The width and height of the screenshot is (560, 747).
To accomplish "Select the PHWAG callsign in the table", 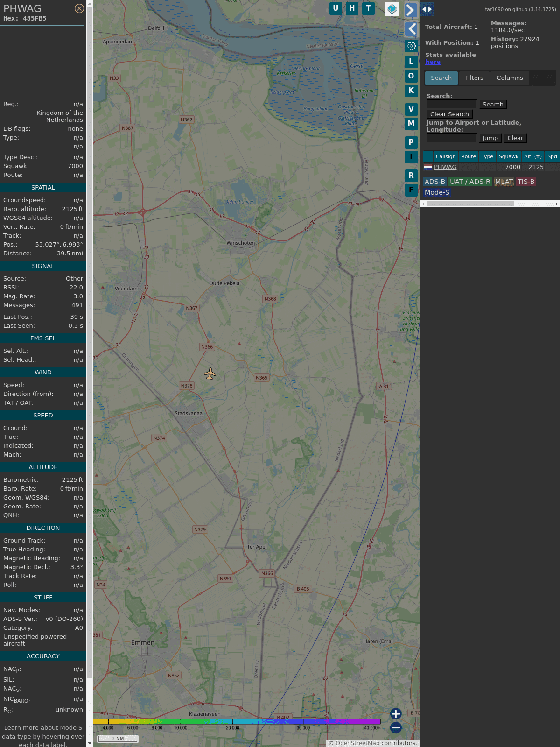I will [x=445, y=167].
